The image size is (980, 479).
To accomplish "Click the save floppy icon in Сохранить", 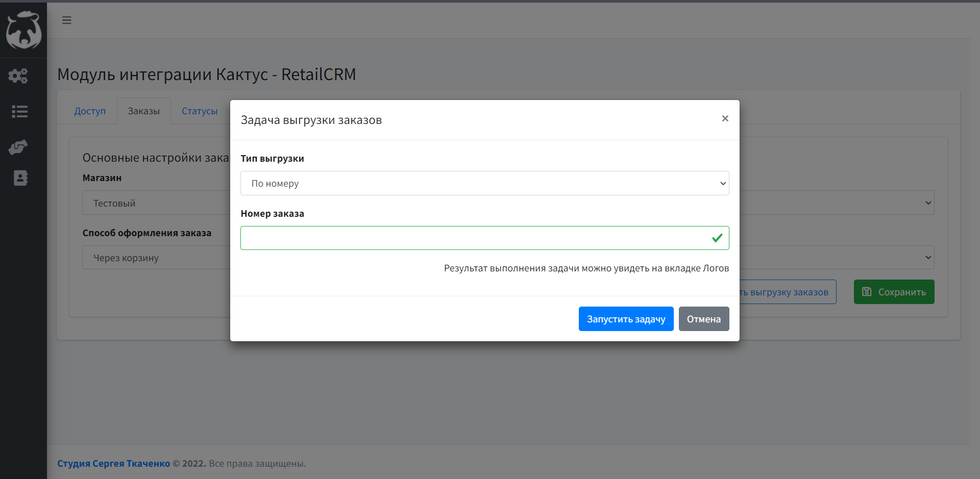I will [867, 292].
